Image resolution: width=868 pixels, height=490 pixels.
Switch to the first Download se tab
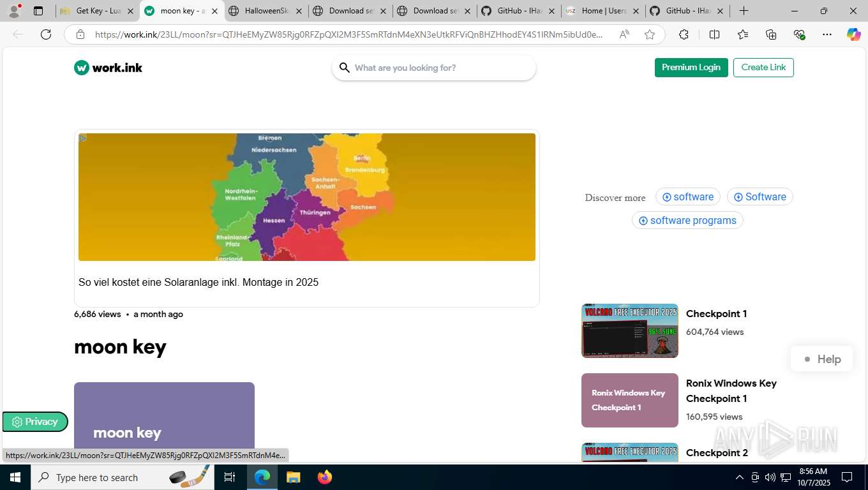pyautogui.click(x=350, y=11)
